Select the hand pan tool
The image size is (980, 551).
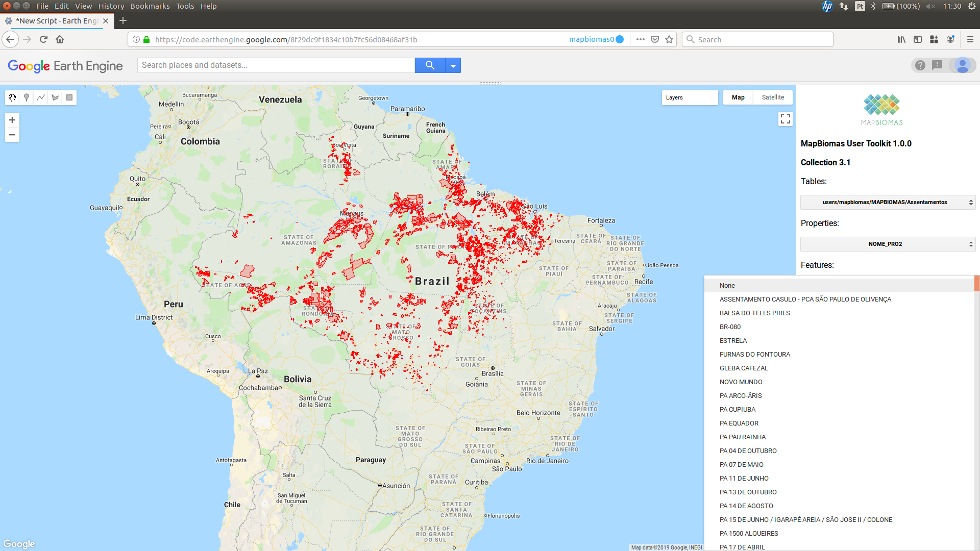click(x=12, y=97)
